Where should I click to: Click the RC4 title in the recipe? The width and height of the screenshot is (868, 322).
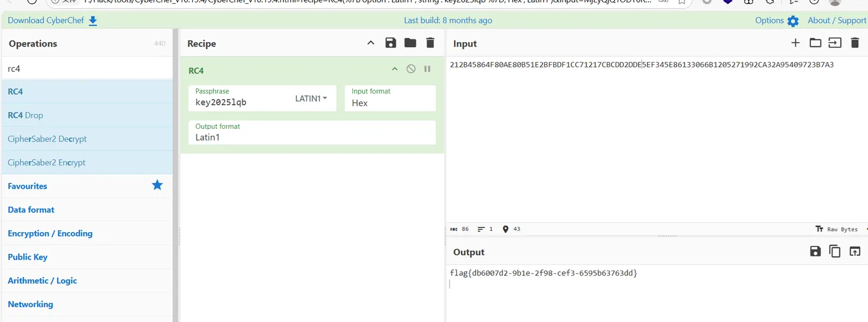tap(196, 71)
